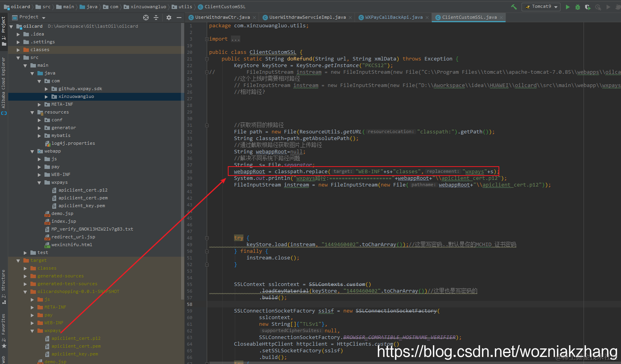
Task: Click the profiler run icon
Action: tap(598, 7)
